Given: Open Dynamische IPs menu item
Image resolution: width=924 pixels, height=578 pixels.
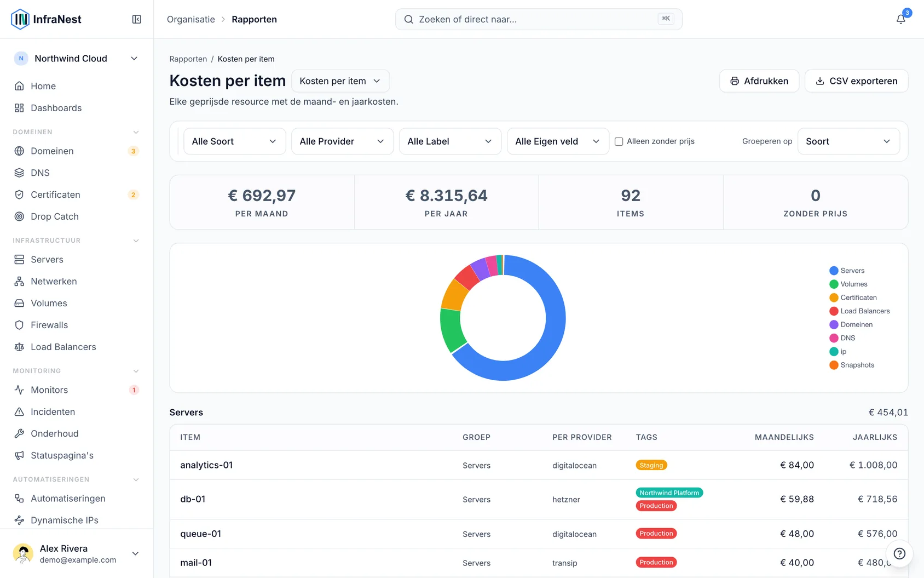Looking at the screenshot, I should click(x=77, y=520).
